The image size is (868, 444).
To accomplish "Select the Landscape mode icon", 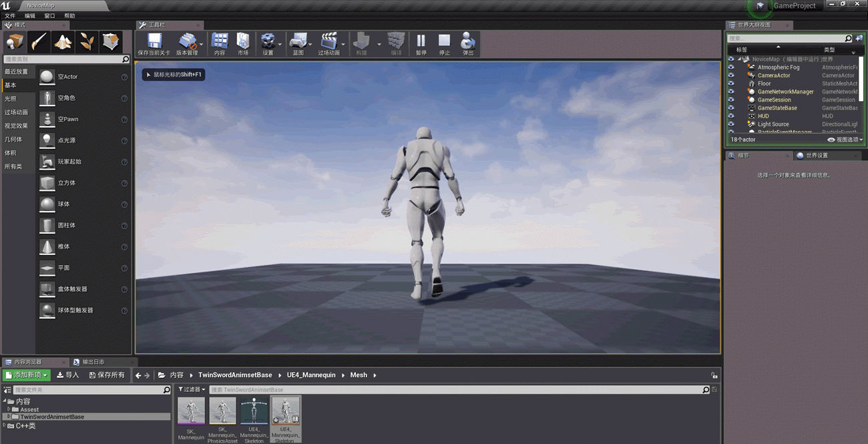I will pyautogui.click(x=63, y=42).
